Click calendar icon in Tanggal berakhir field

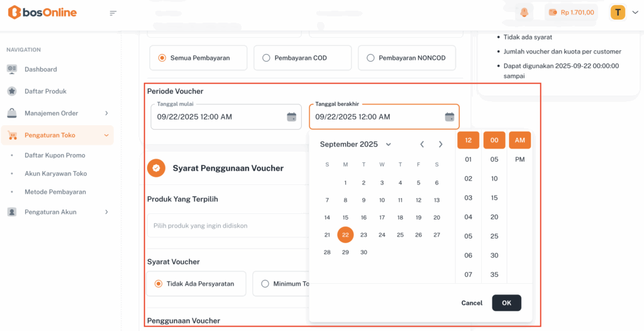coord(450,117)
